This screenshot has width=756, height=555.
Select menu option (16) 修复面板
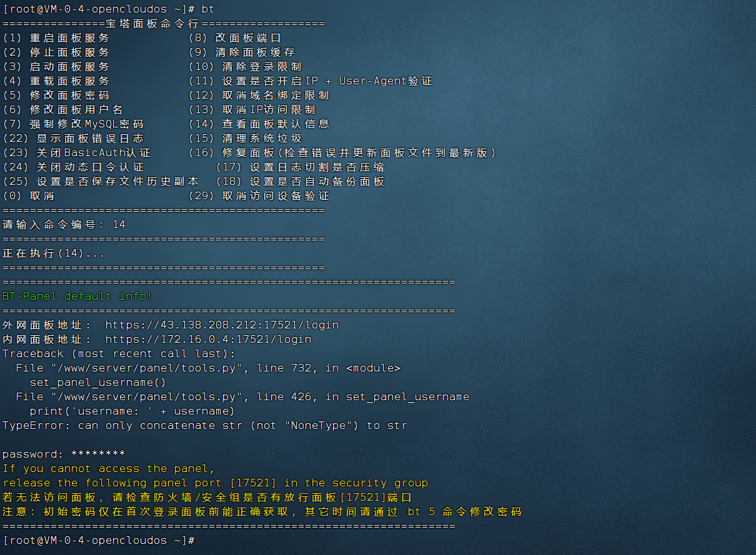(342, 153)
